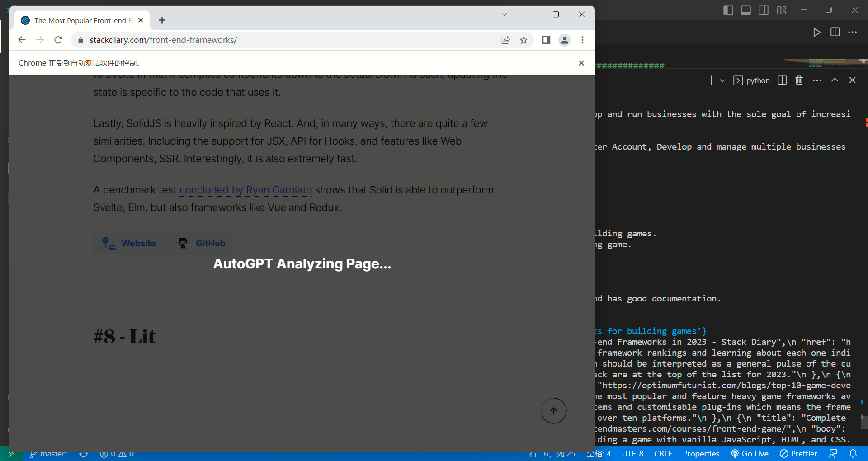Bookmark this page with the star icon
The width and height of the screenshot is (868, 461).
[x=524, y=40]
